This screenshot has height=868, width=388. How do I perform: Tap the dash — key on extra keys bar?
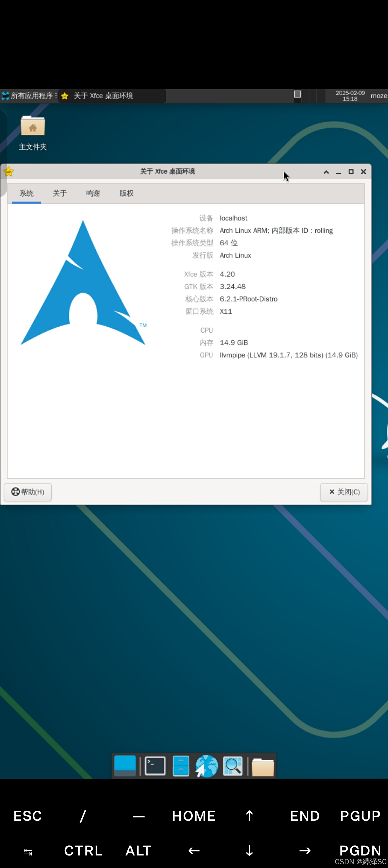pos(138,816)
